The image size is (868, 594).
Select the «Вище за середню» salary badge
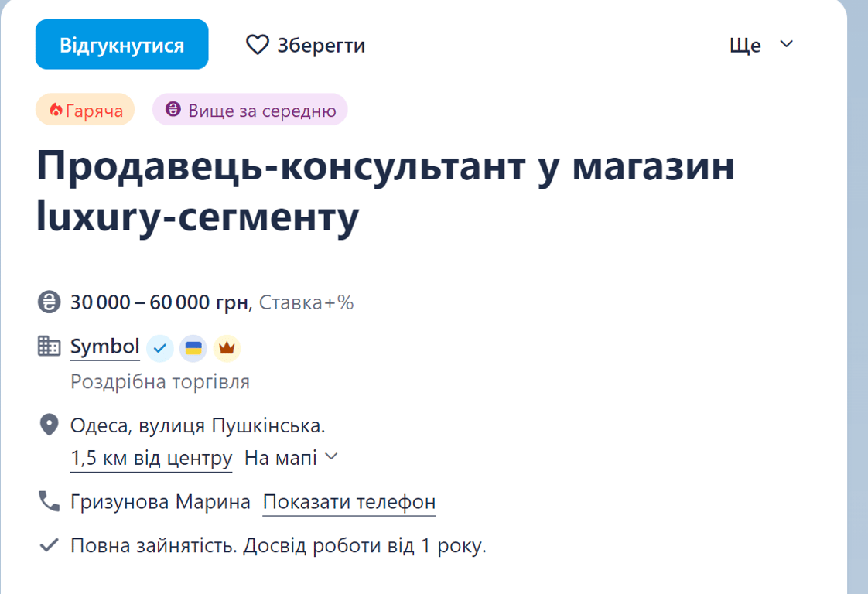tap(249, 109)
